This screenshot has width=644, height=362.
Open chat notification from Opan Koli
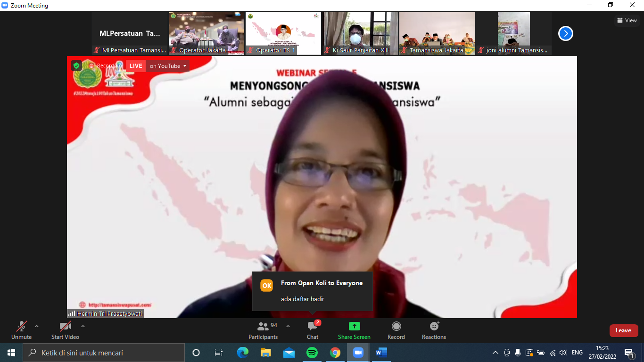pos(313,291)
